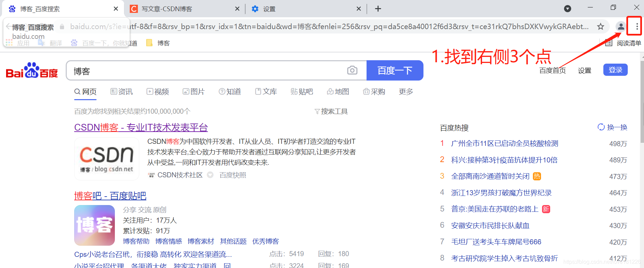The height and width of the screenshot is (268, 644).
Task: Select the 贴吧 search tab
Action: point(302,92)
